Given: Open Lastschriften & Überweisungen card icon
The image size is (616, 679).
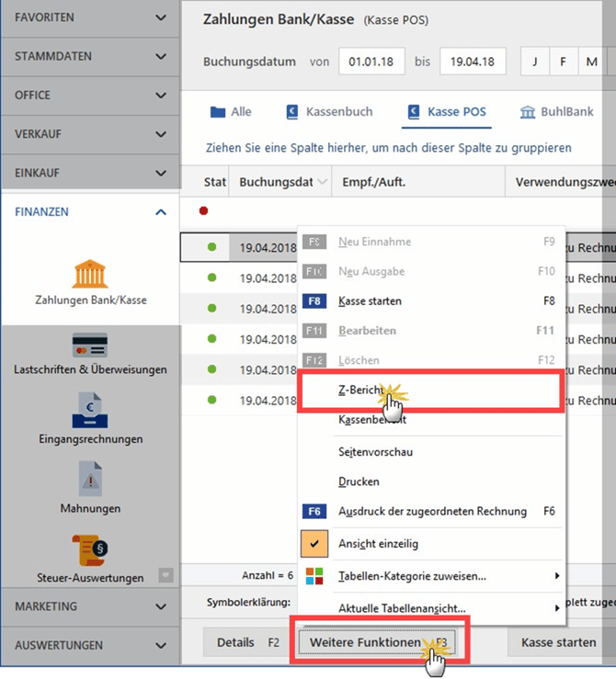Looking at the screenshot, I should 90,345.
